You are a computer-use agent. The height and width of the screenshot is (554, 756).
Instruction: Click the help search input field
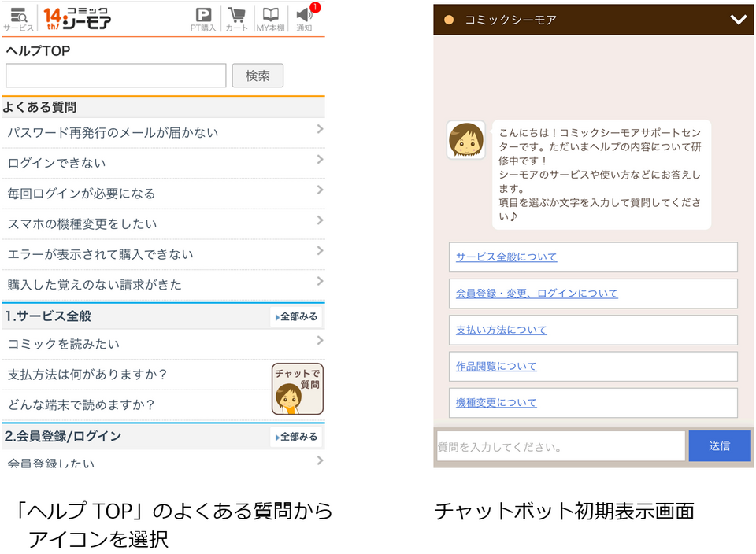click(116, 76)
